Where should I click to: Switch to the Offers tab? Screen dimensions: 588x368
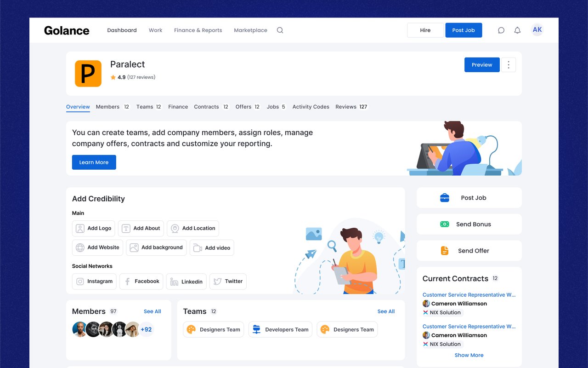pos(248,107)
